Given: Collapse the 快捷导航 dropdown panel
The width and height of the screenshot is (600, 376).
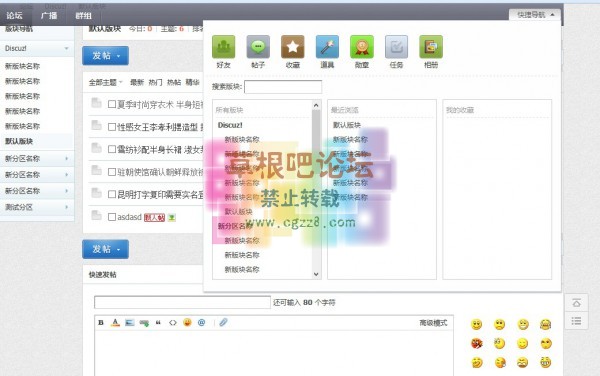Looking at the screenshot, I should pos(535,15).
